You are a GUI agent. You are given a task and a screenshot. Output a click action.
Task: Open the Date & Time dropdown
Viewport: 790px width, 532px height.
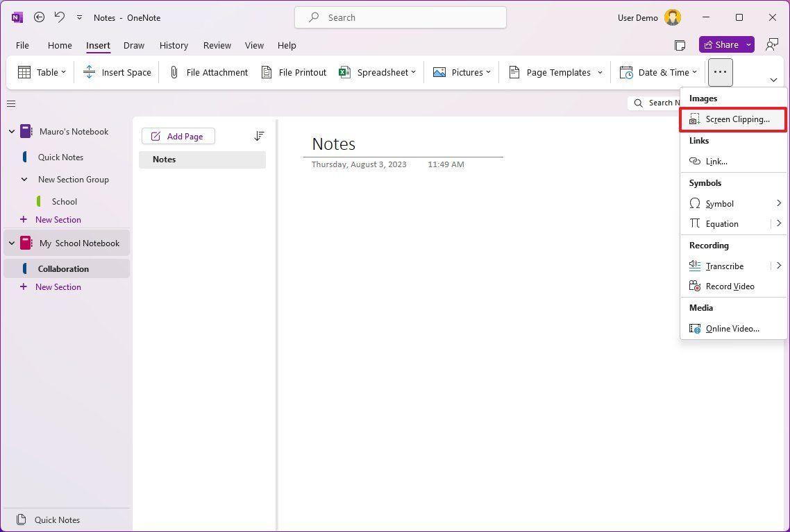click(657, 71)
